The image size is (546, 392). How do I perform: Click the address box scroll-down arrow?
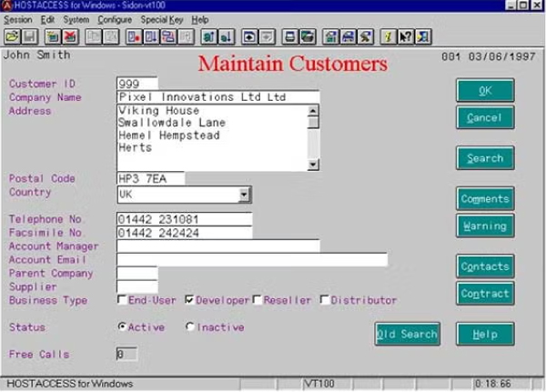pyautogui.click(x=313, y=165)
